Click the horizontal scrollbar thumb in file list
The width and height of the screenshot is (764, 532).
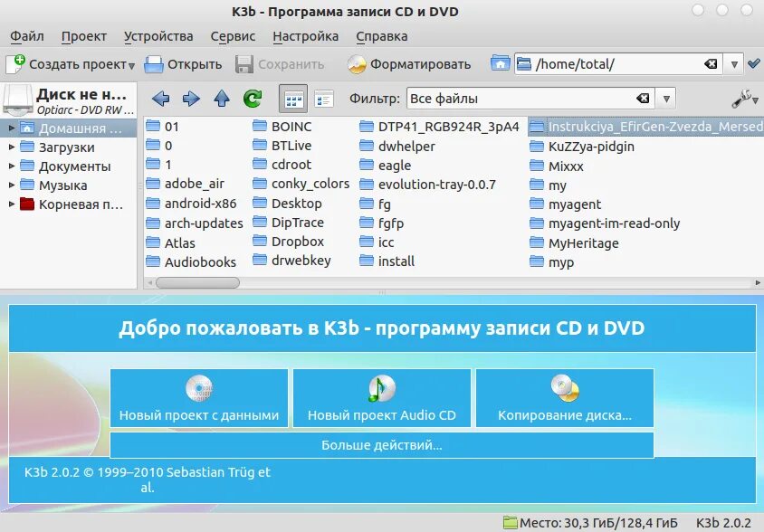pyautogui.click(x=197, y=282)
